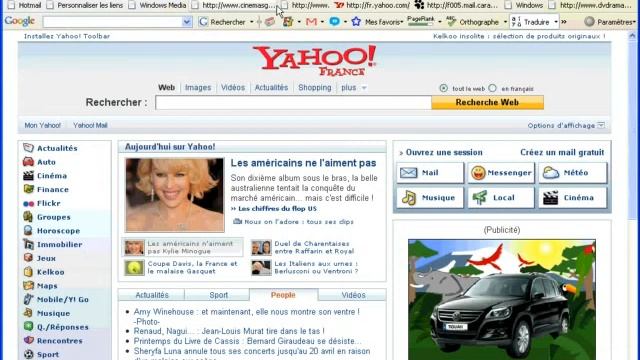Click the page vertical scrollbar thumb
Screen dimensions: 640x360
coord(632,130)
